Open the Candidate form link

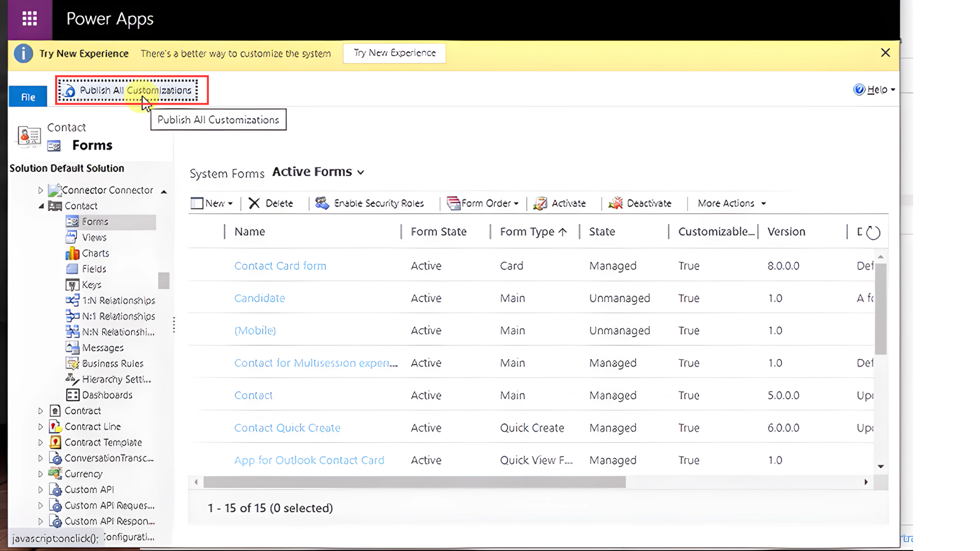coord(259,298)
